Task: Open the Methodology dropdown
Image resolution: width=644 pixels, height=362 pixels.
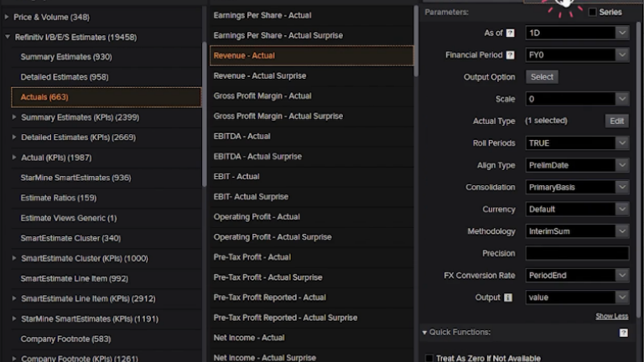Action: pyautogui.click(x=621, y=231)
